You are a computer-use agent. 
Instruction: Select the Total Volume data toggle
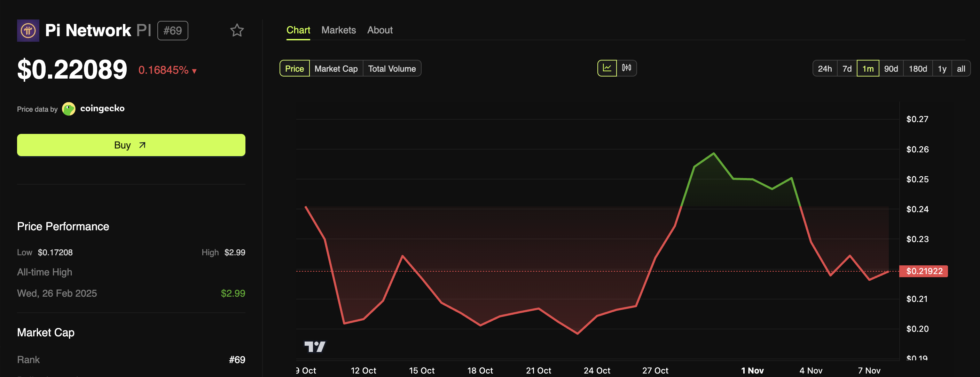coord(392,69)
